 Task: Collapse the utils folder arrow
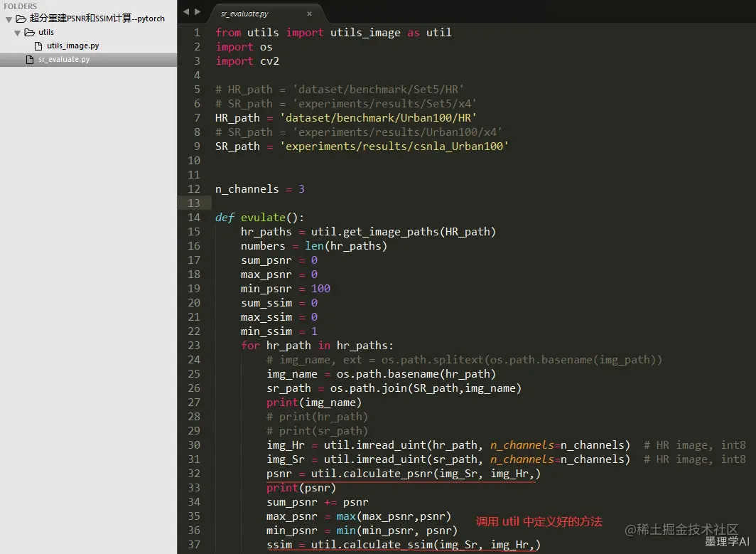point(17,33)
